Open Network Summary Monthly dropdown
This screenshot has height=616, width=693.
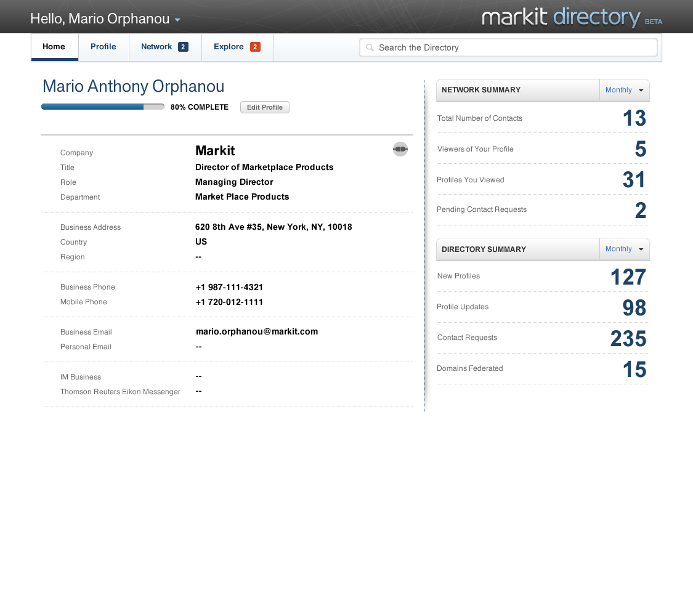tap(624, 90)
